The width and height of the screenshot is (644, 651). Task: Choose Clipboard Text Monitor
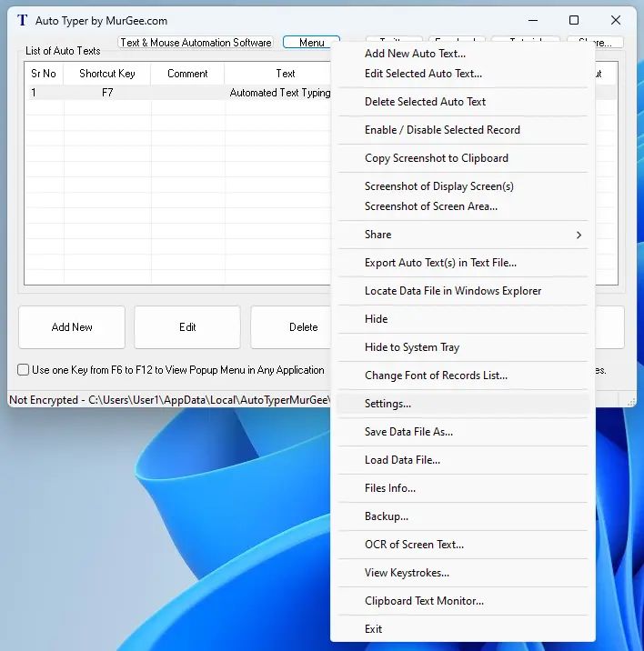463,602
